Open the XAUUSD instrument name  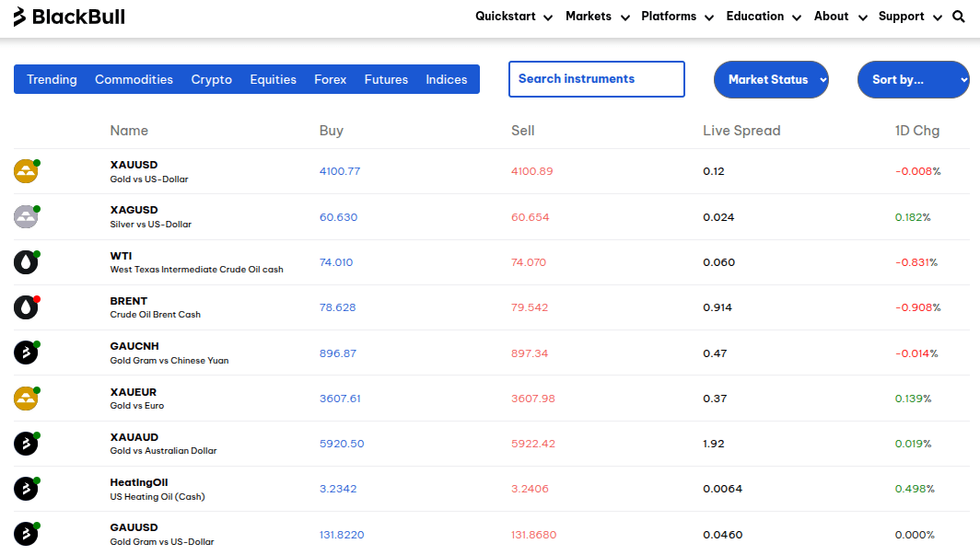[x=134, y=165]
